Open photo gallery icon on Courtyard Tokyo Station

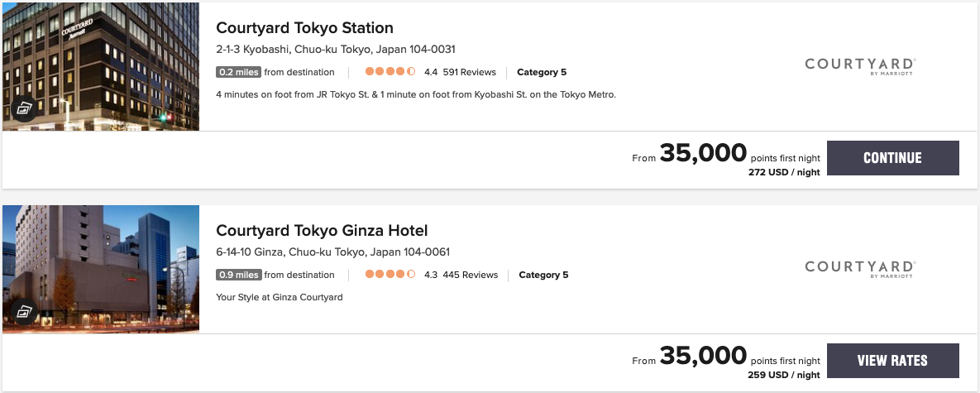coord(22,109)
